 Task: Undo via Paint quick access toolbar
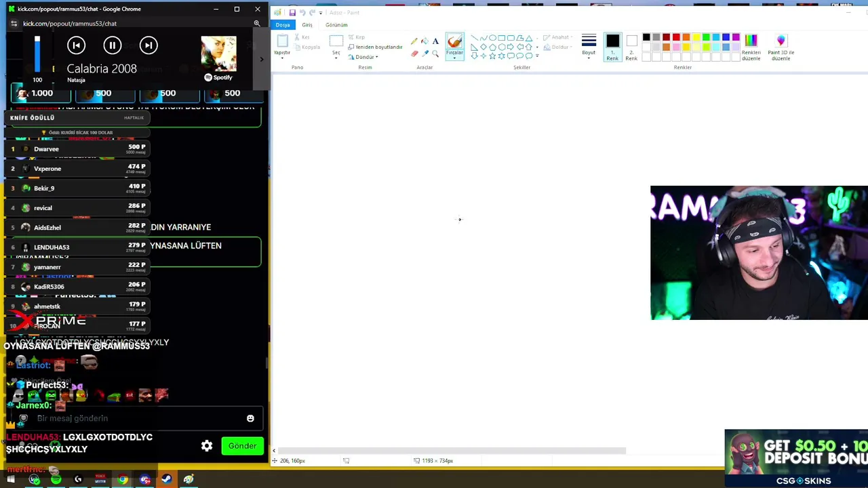(302, 12)
